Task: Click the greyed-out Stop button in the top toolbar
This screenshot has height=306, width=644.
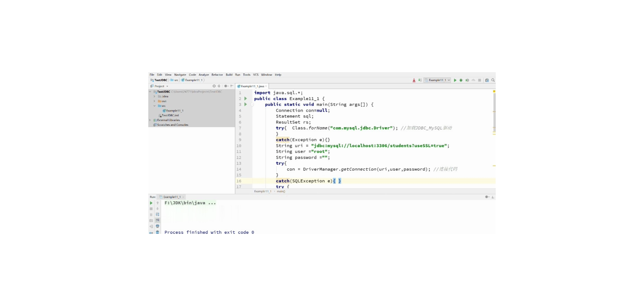Action: (x=479, y=80)
